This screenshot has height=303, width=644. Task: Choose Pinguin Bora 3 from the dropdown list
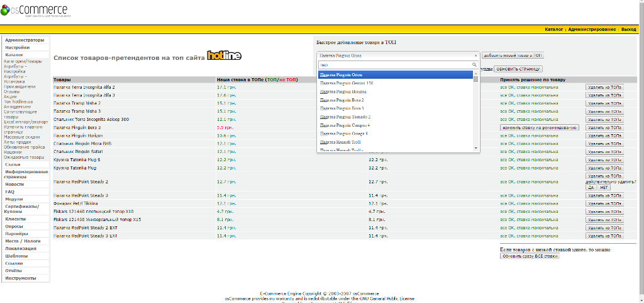(x=396, y=108)
